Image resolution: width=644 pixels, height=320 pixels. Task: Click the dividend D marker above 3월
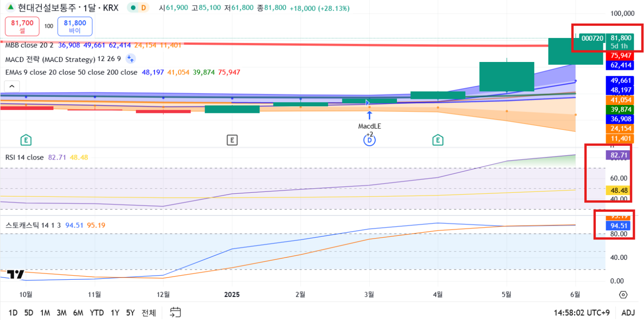coord(369,140)
